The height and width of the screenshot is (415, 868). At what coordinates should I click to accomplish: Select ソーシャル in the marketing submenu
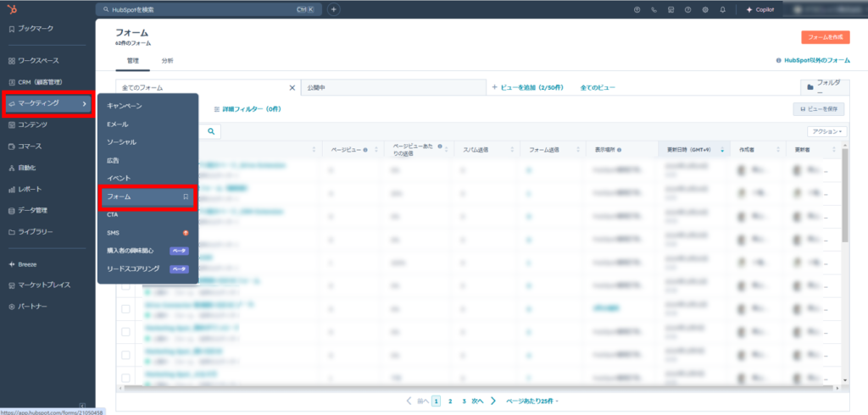(x=121, y=142)
